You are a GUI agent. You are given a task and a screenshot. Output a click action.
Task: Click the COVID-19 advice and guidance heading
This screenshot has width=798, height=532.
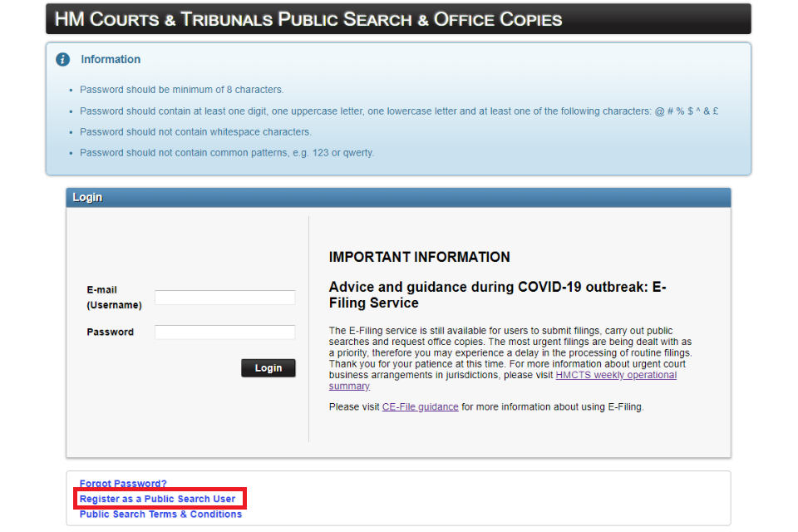(x=497, y=295)
